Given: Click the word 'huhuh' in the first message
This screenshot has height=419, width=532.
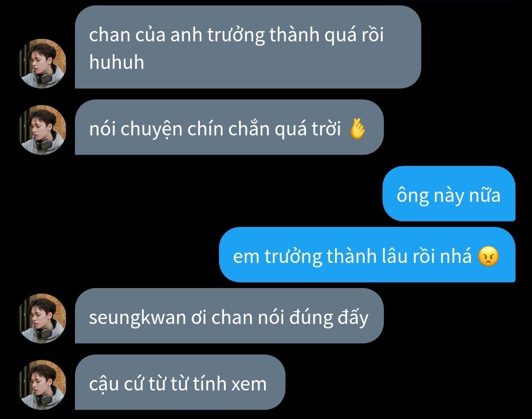Looking at the screenshot, I should pyautogui.click(x=117, y=63).
